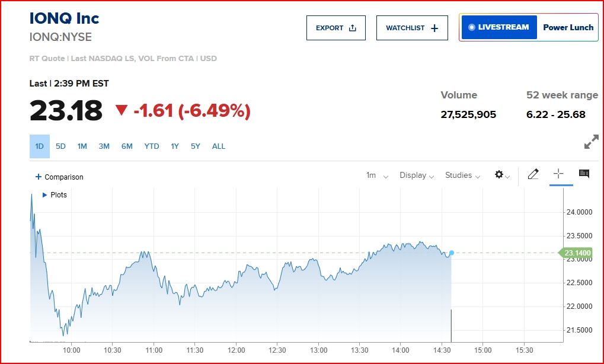
Task: Click the pencil drawing tool icon
Action: [533, 174]
